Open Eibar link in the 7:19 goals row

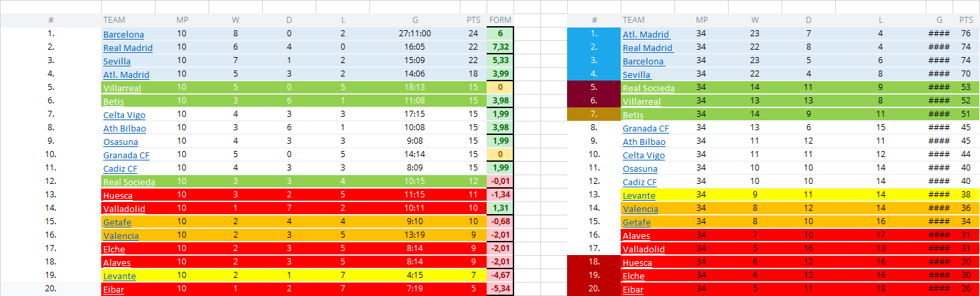(x=113, y=289)
